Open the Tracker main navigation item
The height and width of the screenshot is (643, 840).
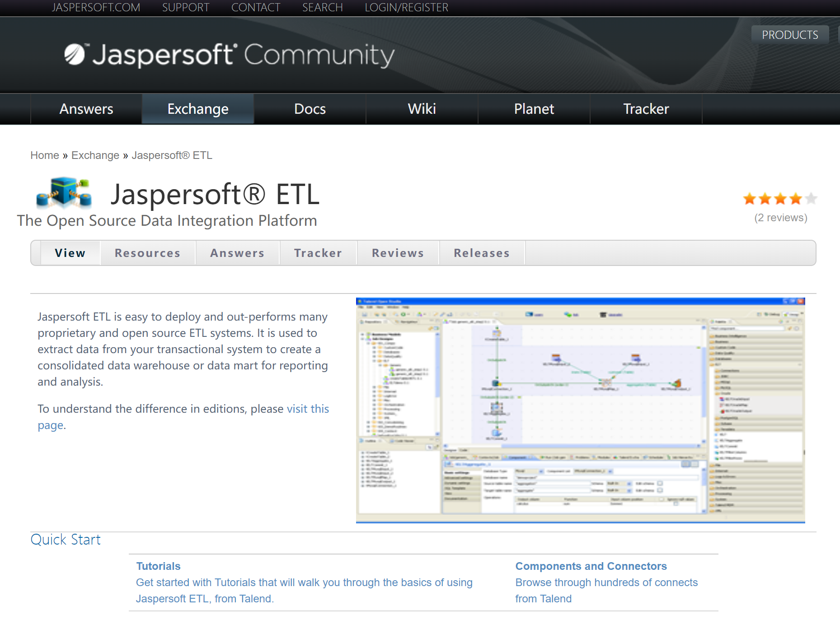pyautogui.click(x=646, y=109)
